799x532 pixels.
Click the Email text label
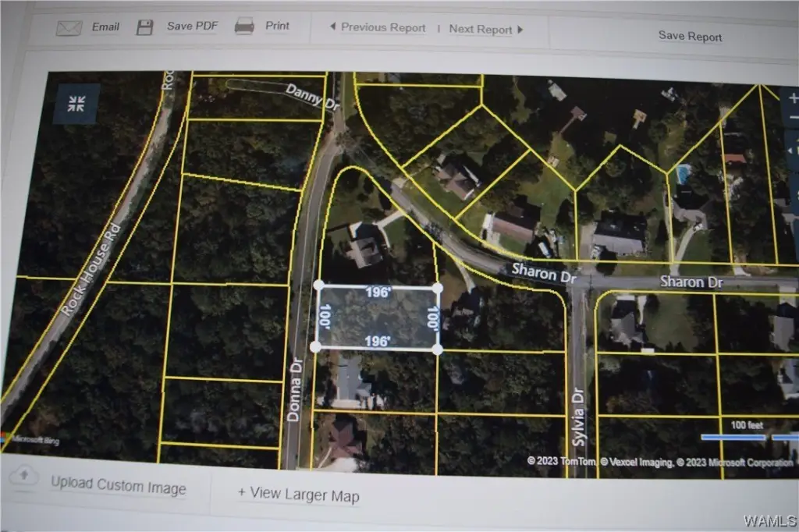[x=105, y=27]
